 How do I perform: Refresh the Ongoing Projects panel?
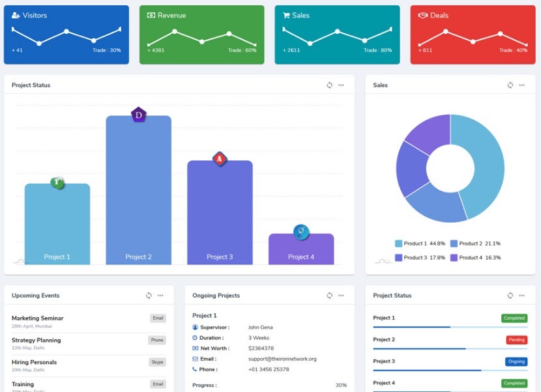(x=330, y=296)
